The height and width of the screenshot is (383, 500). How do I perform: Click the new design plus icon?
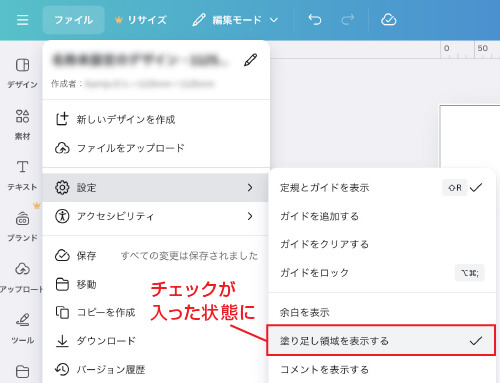62,119
